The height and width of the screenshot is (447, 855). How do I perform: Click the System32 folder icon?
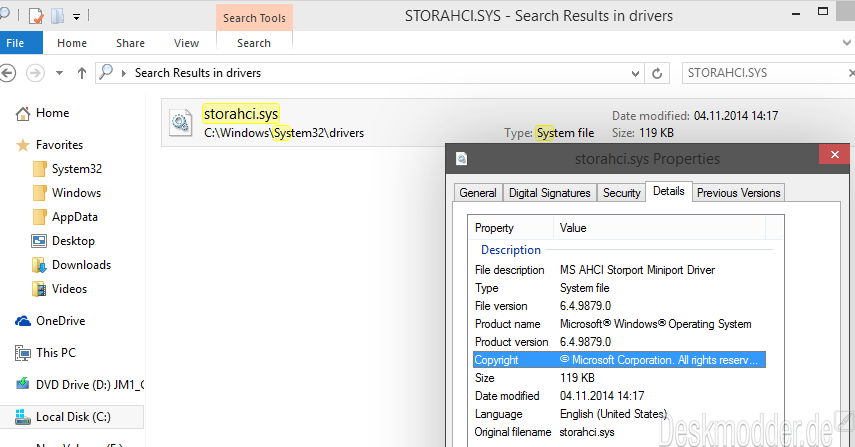pyautogui.click(x=39, y=169)
